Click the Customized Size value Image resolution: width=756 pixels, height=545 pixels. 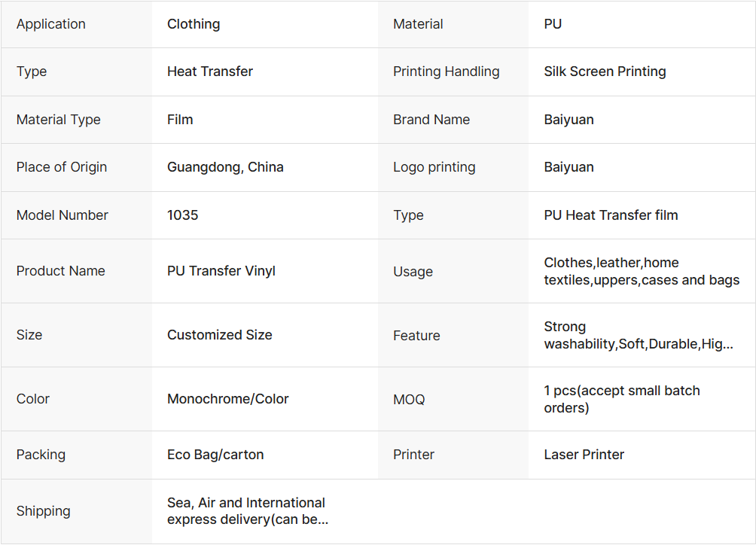click(220, 335)
